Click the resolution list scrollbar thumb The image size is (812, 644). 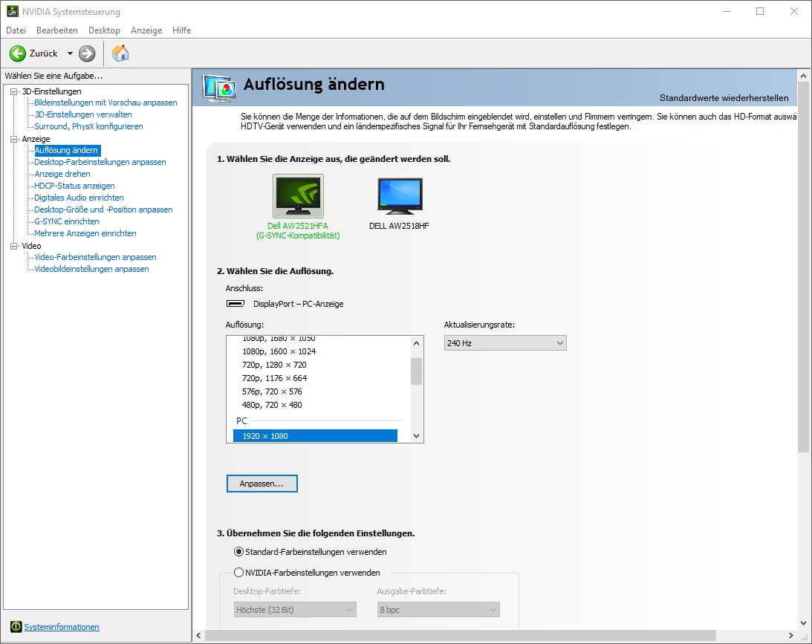point(416,371)
